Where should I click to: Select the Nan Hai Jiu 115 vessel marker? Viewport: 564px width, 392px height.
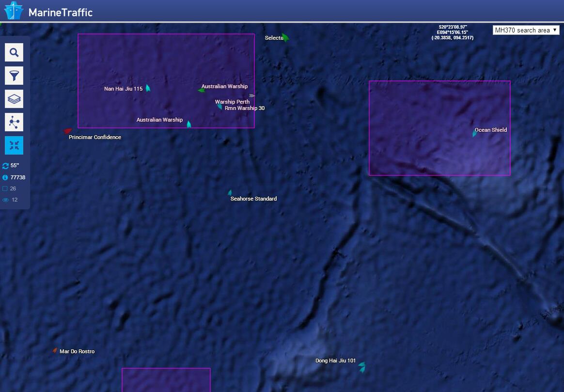click(148, 88)
